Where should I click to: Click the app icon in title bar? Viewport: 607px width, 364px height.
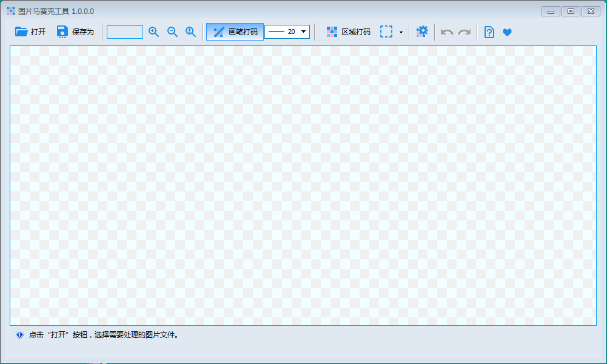pyautogui.click(x=11, y=11)
